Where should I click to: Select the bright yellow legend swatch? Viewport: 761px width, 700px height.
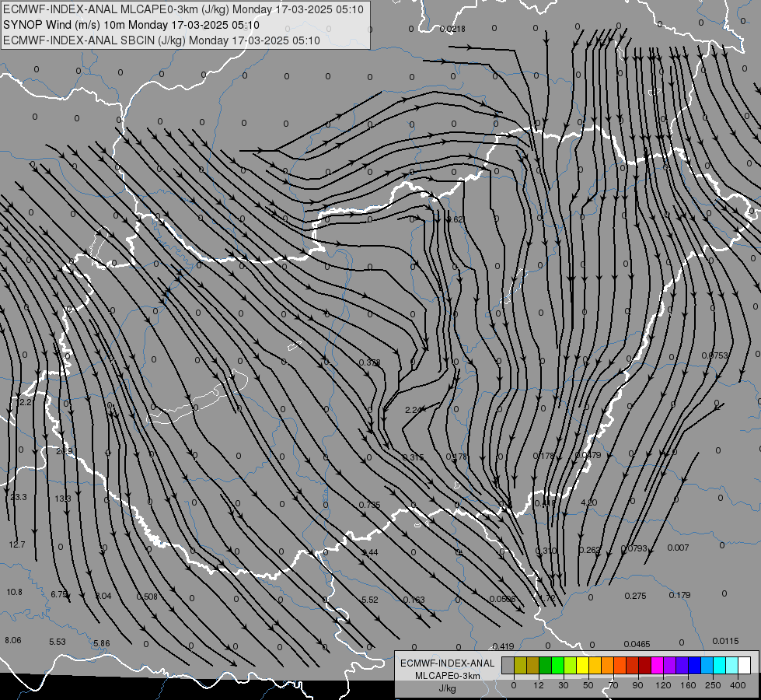point(582,666)
